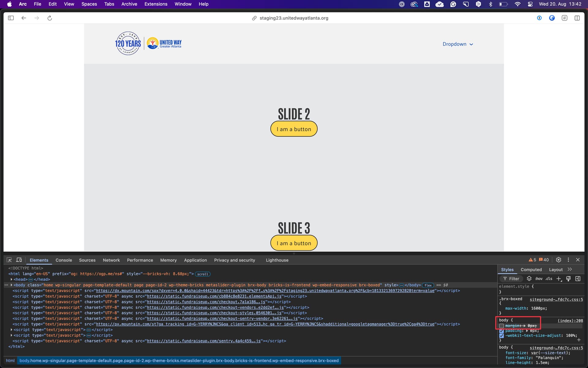
Task: Open the Dropdown menu in site header
Action: click(458, 44)
